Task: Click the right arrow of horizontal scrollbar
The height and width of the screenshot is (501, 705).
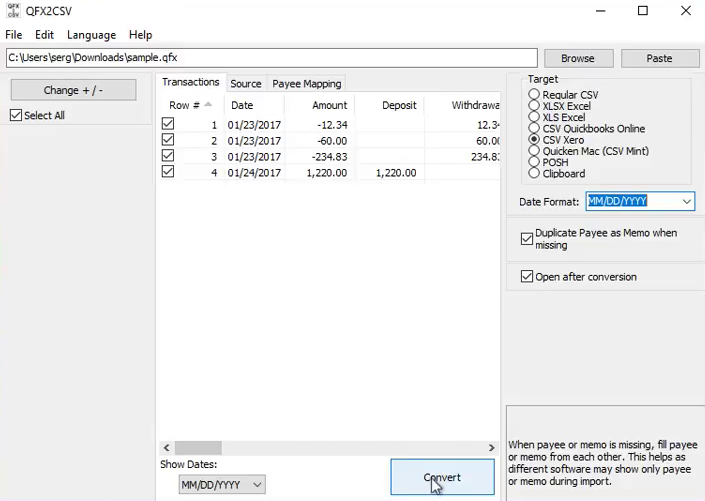Action: 491,448
